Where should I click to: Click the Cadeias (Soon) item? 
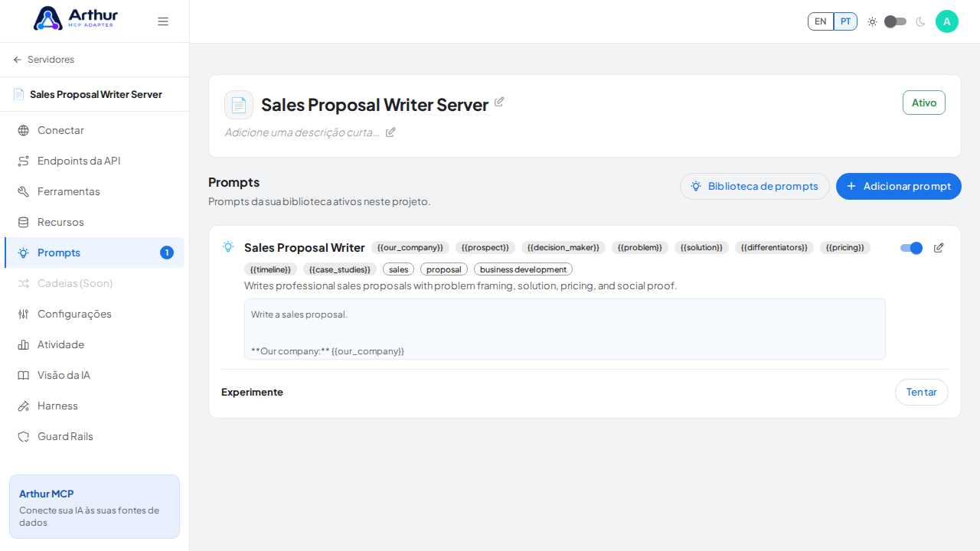(94, 283)
